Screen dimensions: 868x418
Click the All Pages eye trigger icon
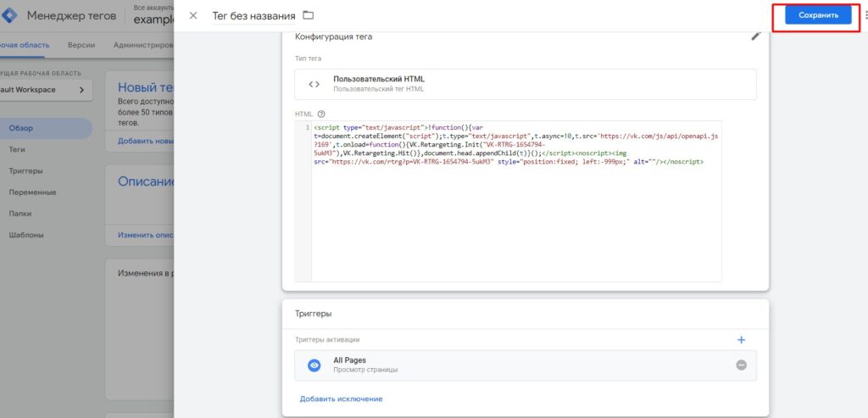tap(314, 365)
